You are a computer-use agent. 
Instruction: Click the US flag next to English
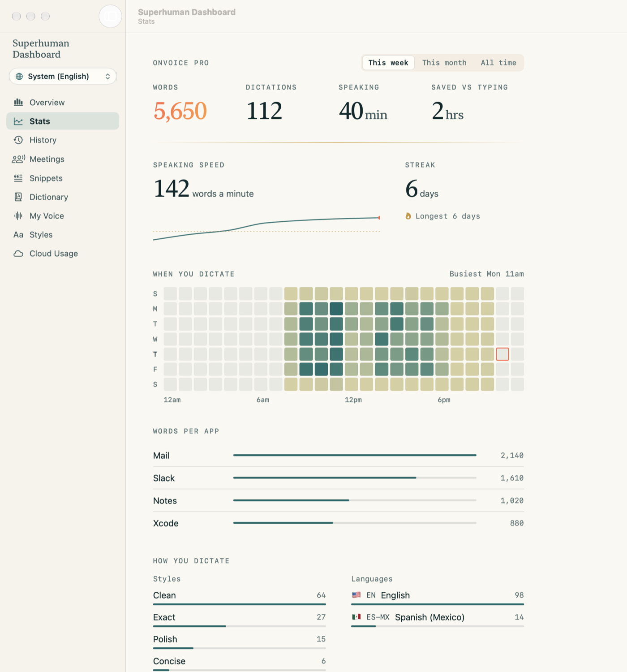[x=356, y=595]
